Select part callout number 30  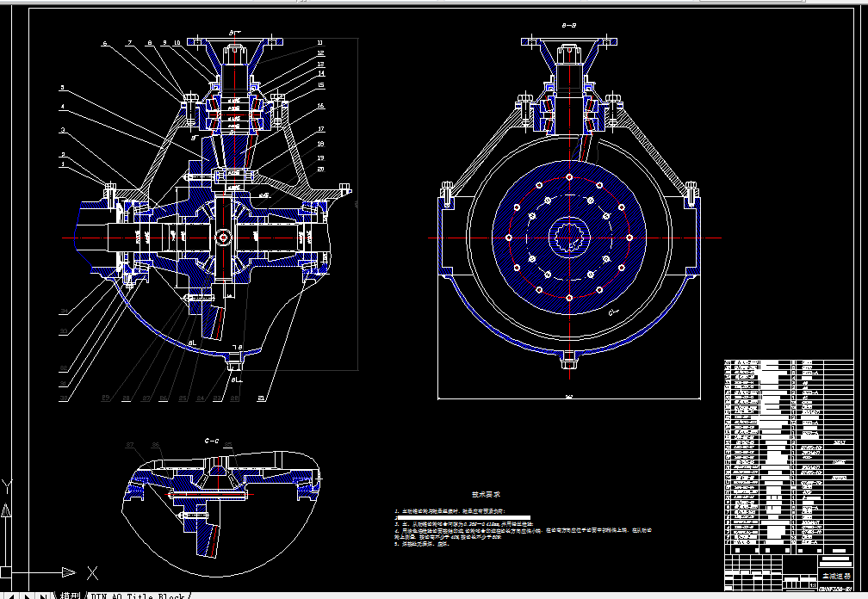tap(64, 398)
